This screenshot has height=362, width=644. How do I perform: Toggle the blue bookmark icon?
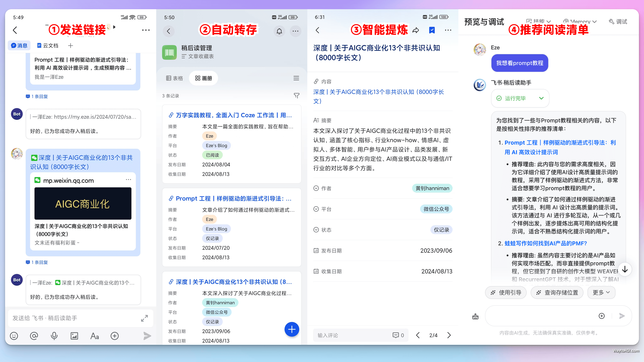(432, 30)
